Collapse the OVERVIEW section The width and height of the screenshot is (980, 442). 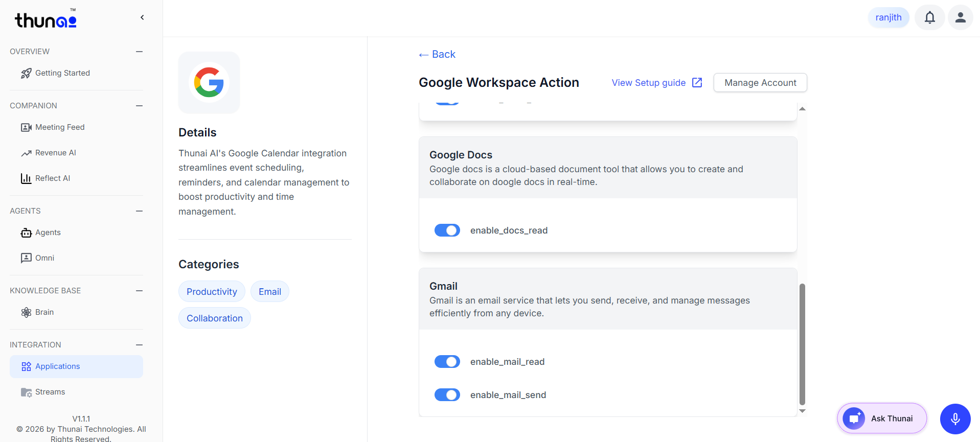[139, 52]
